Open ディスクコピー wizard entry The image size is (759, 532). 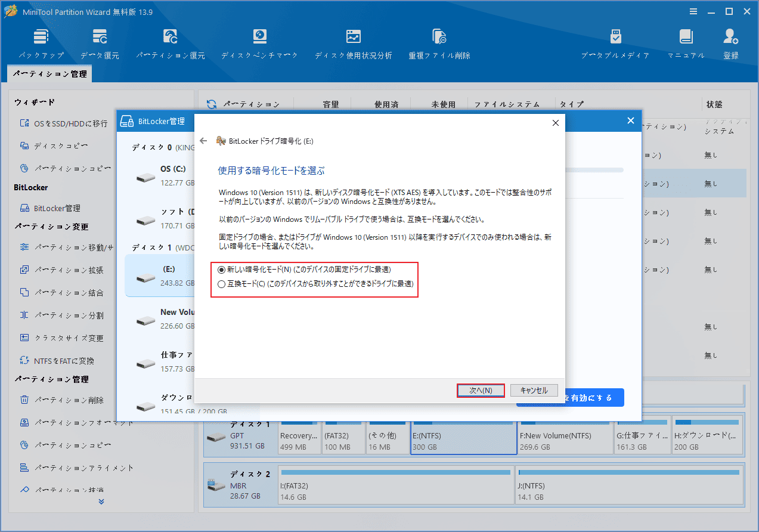(x=54, y=146)
